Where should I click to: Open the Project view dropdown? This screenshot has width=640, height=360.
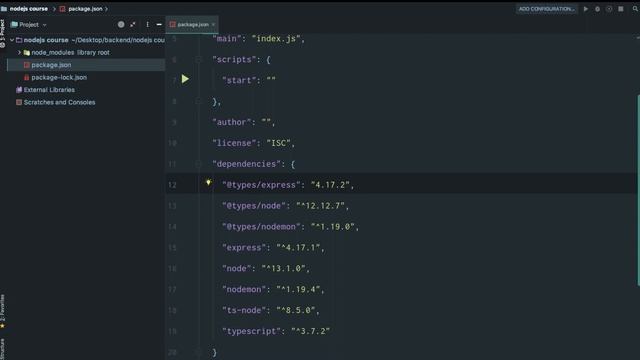29,24
